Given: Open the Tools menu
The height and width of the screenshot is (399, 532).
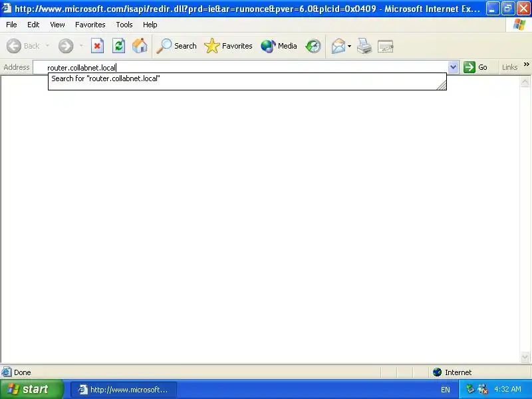Looking at the screenshot, I should [124, 25].
